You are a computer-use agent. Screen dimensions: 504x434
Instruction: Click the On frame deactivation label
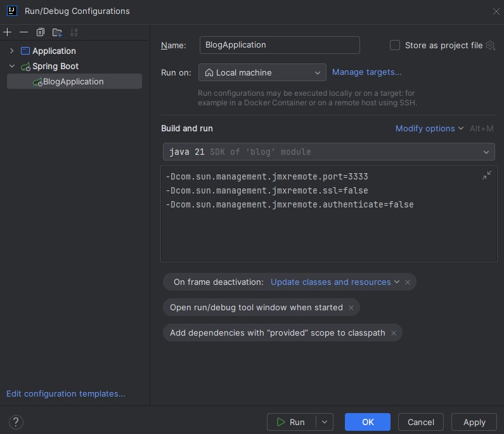coord(219,282)
